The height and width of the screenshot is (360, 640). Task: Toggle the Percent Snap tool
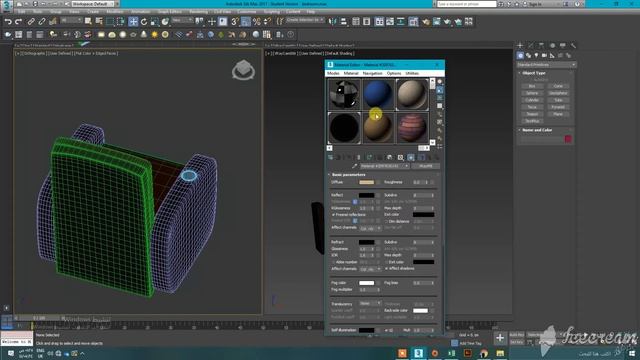[x=257, y=22]
